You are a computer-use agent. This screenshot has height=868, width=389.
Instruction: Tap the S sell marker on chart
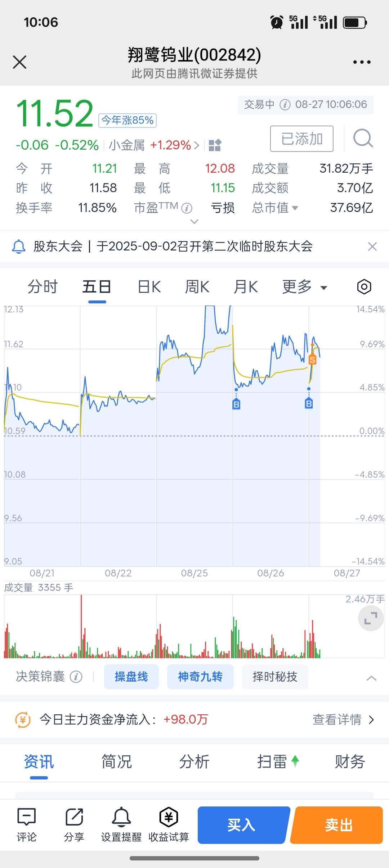(312, 359)
